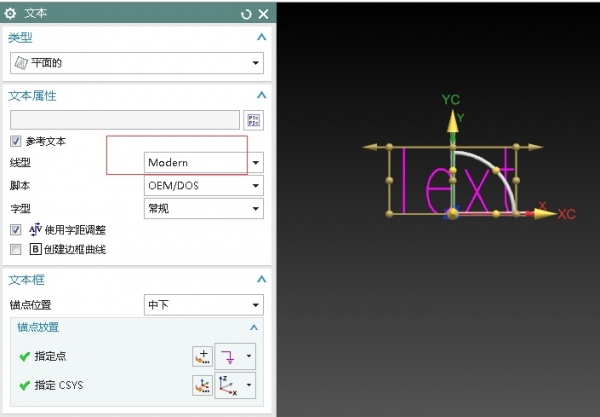Click the rotation arc handle in viewport
This screenshot has width=600, height=417.
[x=496, y=171]
